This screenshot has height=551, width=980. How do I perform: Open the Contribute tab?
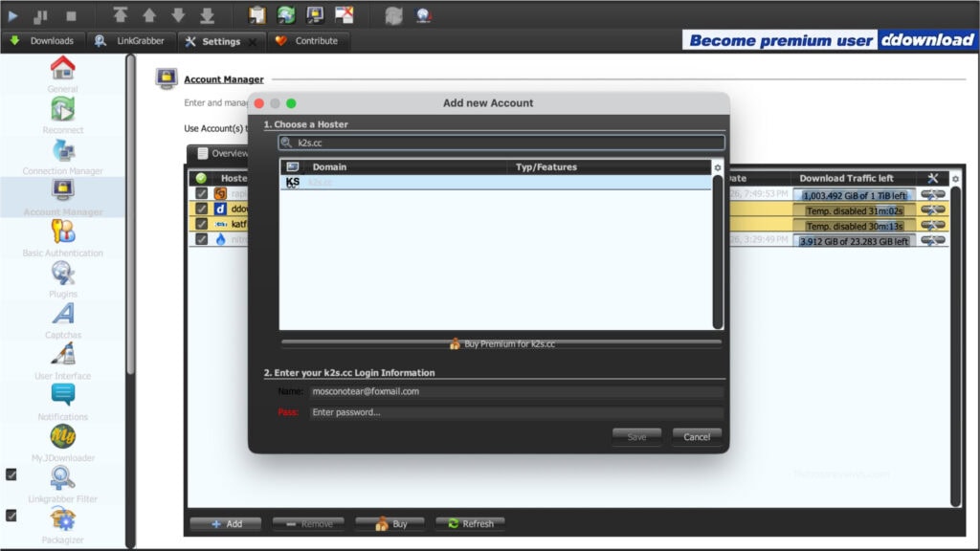tap(308, 40)
